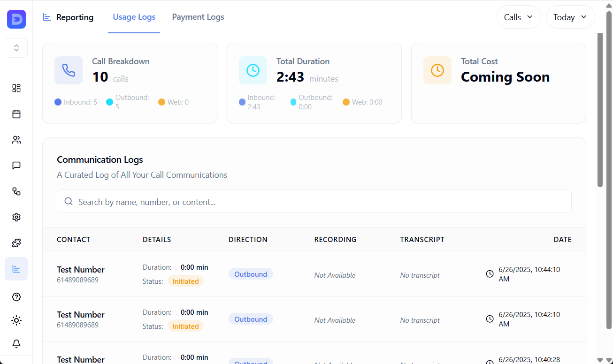Click the notifications bell icon
Image resolution: width=613 pixels, height=364 pixels.
(x=16, y=344)
